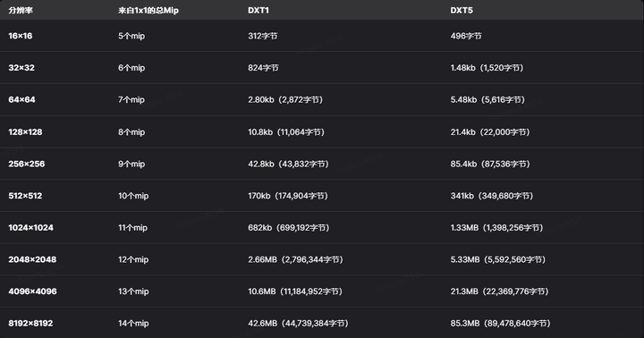Viewport: 644px width, 338px height.
Task: Click the 5个mip cell
Action: pyautogui.click(x=131, y=36)
